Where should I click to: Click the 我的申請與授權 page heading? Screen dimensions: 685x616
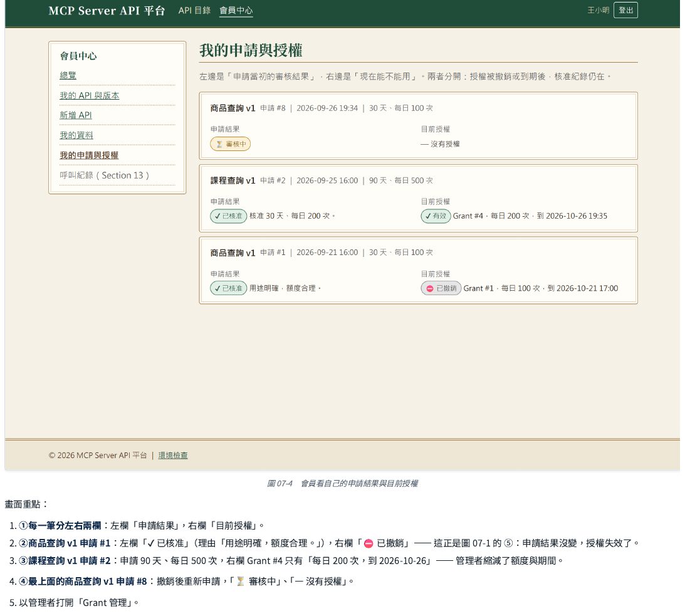click(251, 50)
